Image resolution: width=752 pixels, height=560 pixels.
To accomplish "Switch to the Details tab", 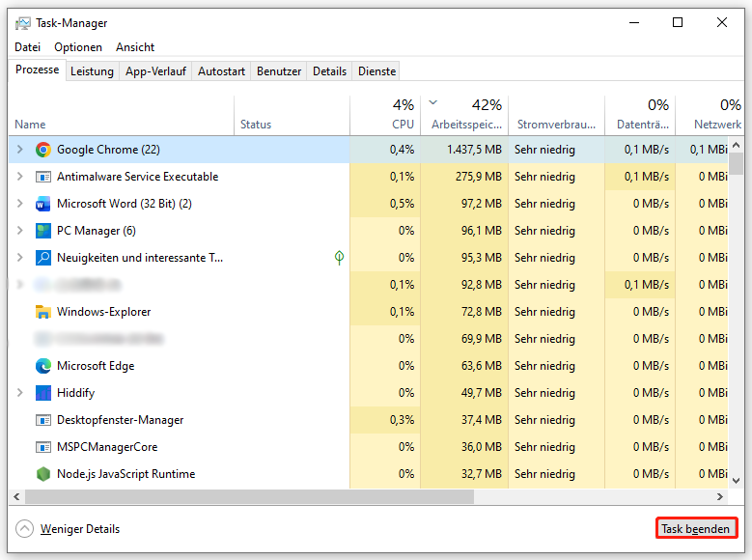I will [x=329, y=71].
